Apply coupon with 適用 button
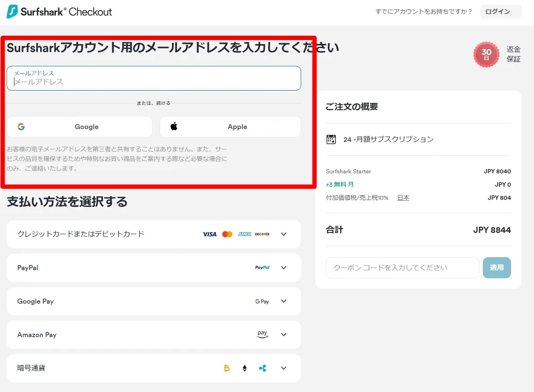The width and height of the screenshot is (534, 392). tap(497, 267)
